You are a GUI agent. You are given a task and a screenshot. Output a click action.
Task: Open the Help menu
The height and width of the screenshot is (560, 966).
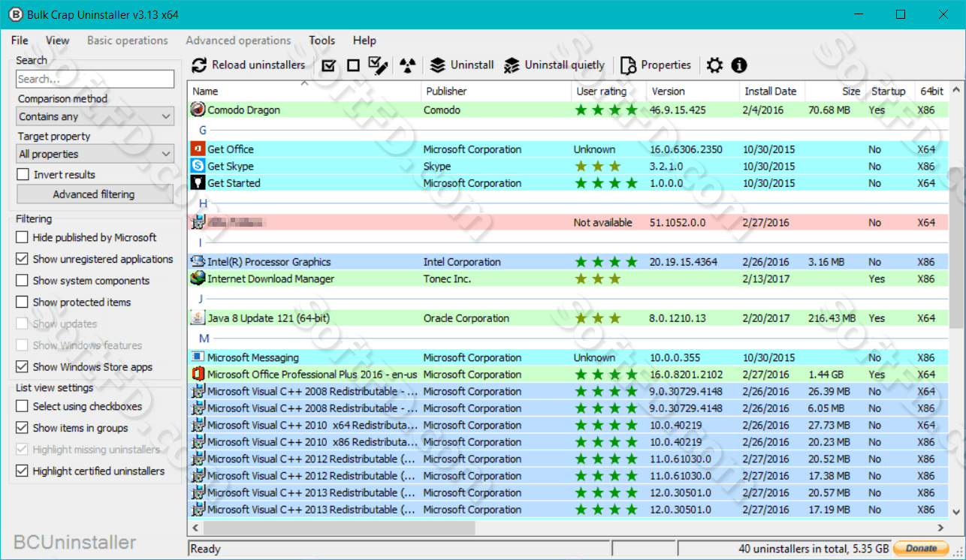[x=364, y=41]
